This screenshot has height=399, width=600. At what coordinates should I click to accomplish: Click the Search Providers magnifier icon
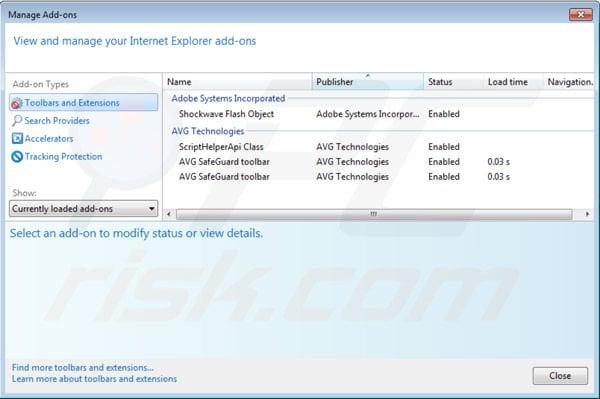pos(17,121)
